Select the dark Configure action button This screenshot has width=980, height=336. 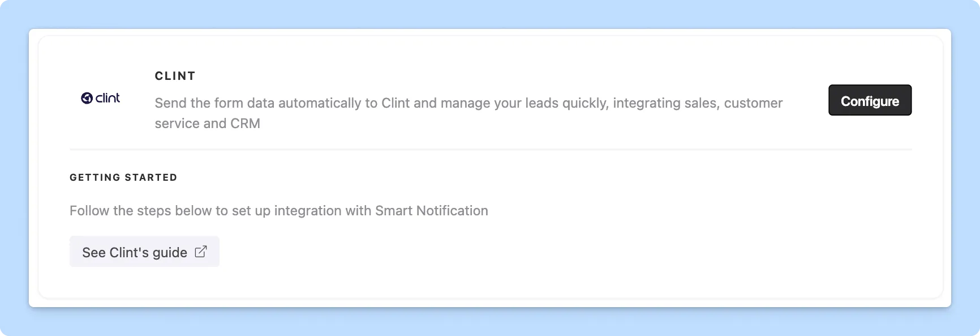pos(870,100)
